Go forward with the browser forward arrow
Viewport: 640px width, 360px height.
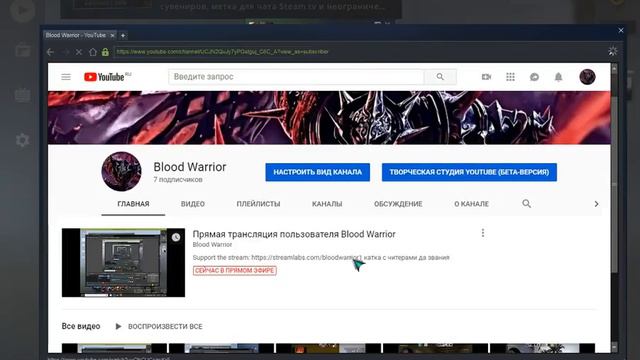(65, 52)
